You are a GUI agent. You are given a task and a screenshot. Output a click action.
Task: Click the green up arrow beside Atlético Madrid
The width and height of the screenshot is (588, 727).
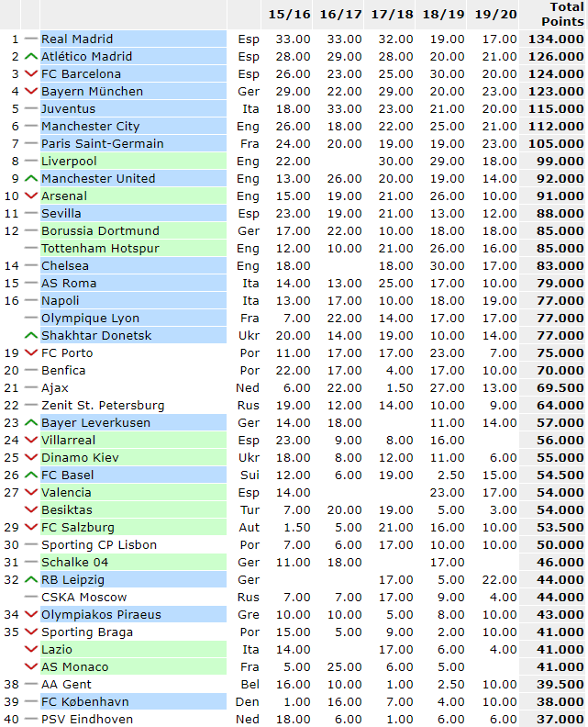click(x=30, y=56)
